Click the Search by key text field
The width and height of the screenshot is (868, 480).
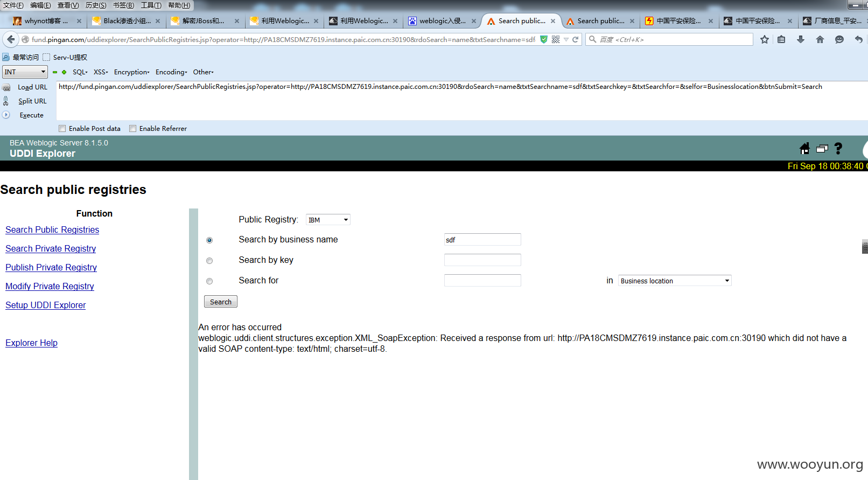click(482, 260)
